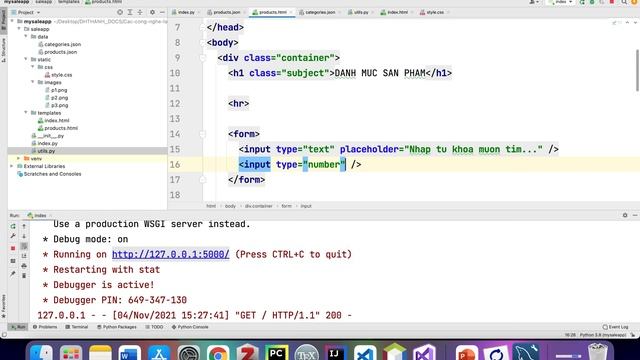Toggle scroll-to-end in the Run console
The height and width of the screenshot is (360, 640).
tap(24, 256)
